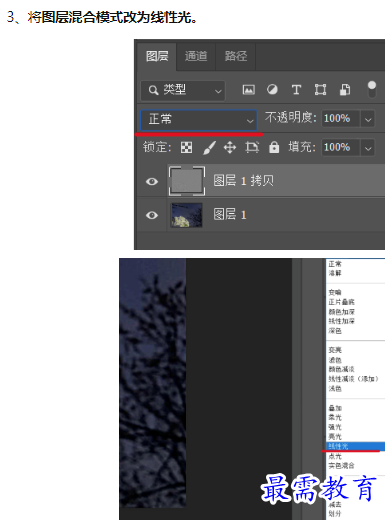Hide the 图层 1 layer
The height and width of the screenshot is (520, 385).
tap(152, 215)
